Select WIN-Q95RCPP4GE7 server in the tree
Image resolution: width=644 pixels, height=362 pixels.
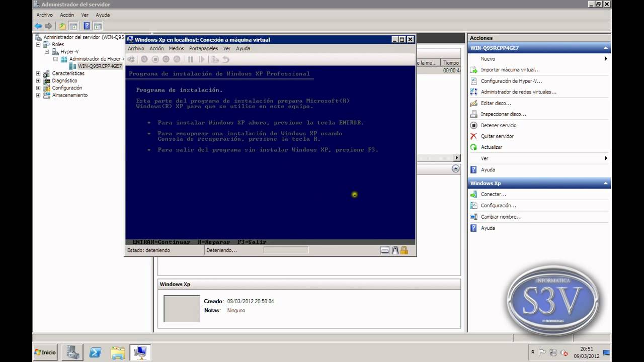100,66
